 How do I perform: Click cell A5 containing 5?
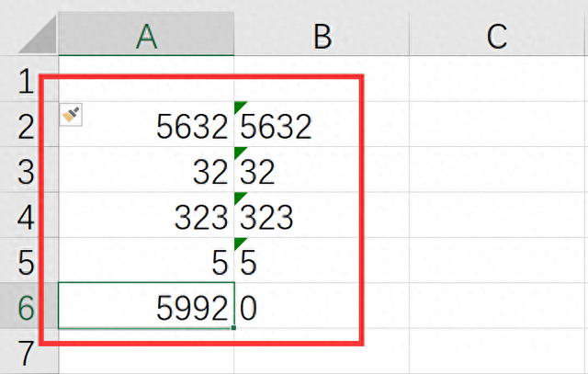point(146,260)
